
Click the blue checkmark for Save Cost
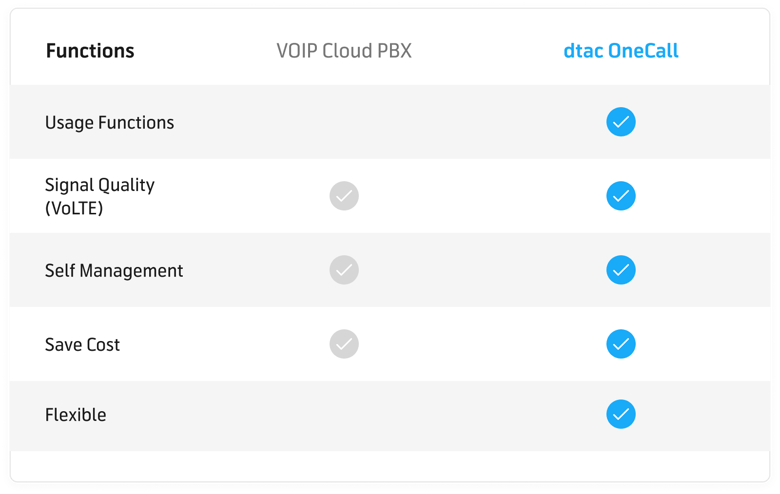pyautogui.click(x=620, y=344)
